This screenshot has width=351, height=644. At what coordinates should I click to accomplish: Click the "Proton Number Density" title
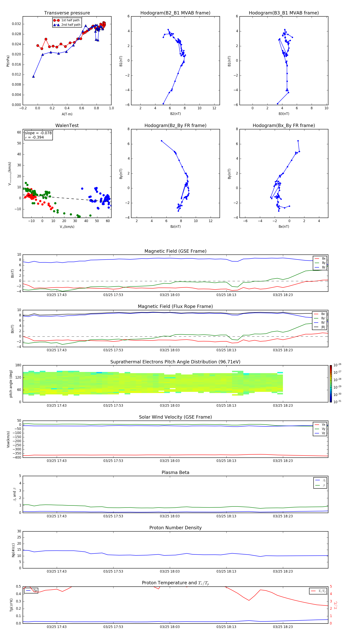175,528
